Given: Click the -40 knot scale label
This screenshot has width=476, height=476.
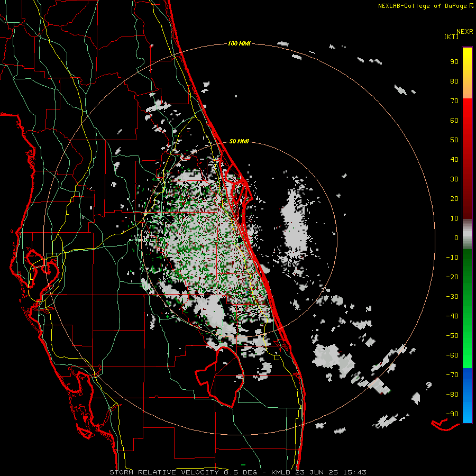Looking at the screenshot, I should (x=452, y=316).
